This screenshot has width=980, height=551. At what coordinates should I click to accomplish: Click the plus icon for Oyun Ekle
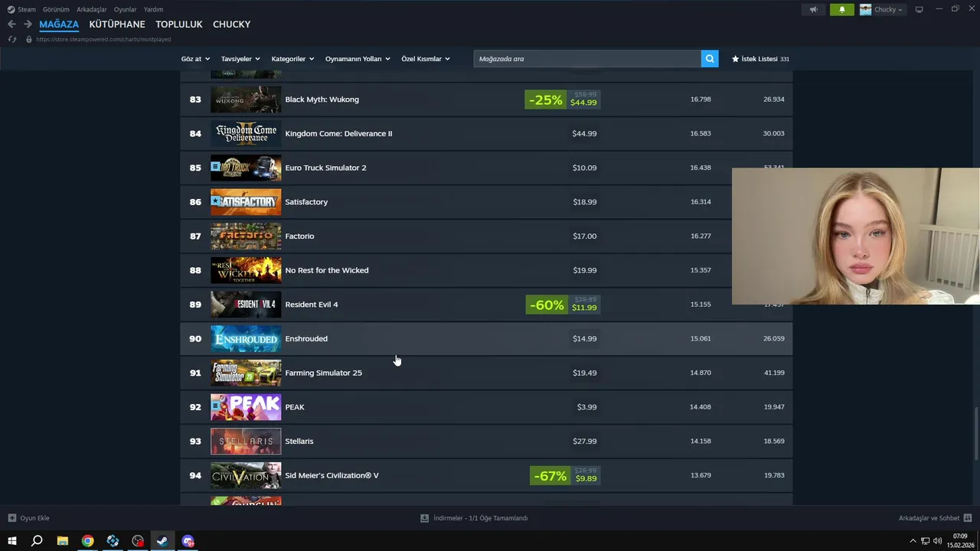pos(11,518)
